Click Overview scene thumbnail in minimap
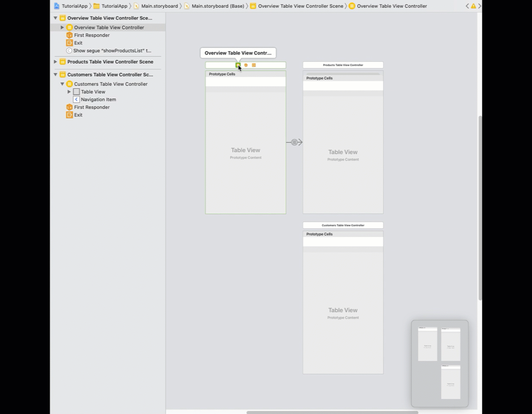This screenshot has height=414, width=532. [x=428, y=344]
